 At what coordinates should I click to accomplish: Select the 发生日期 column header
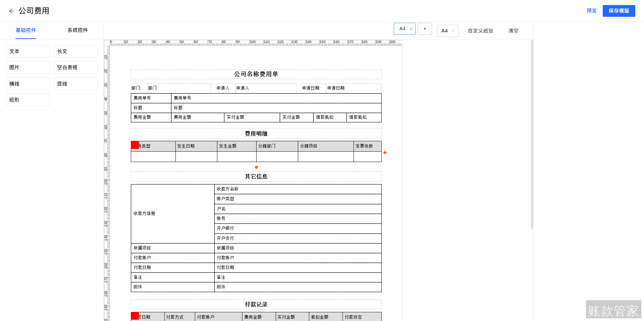(x=196, y=146)
